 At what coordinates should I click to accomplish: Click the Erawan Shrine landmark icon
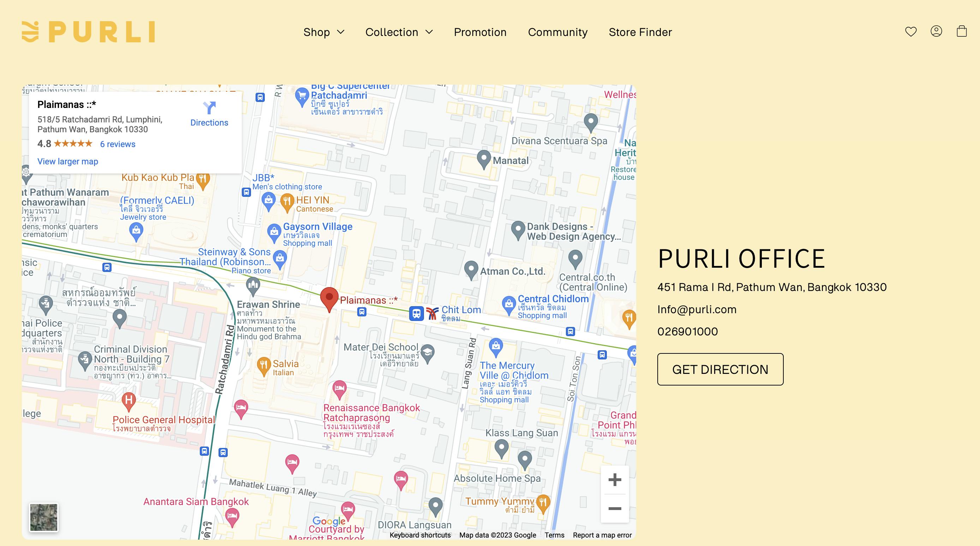point(253,285)
